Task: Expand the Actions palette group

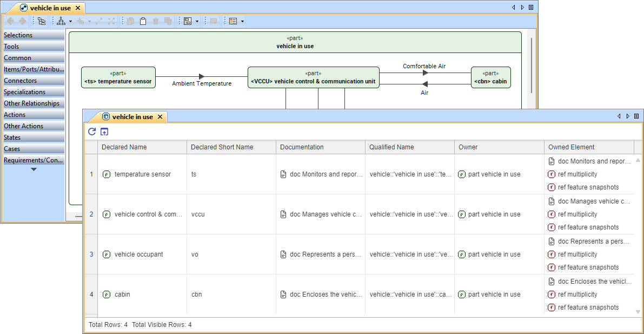Action: (32, 115)
